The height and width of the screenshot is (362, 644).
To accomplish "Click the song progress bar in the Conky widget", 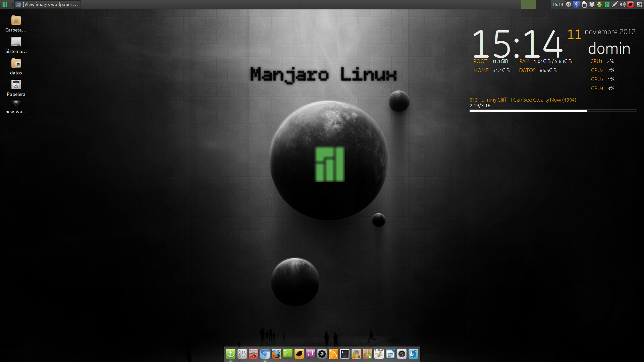I will pos(553,111).
